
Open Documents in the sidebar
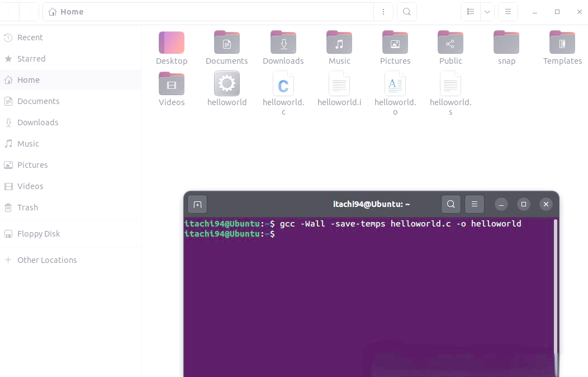click(x=71, y=101)
